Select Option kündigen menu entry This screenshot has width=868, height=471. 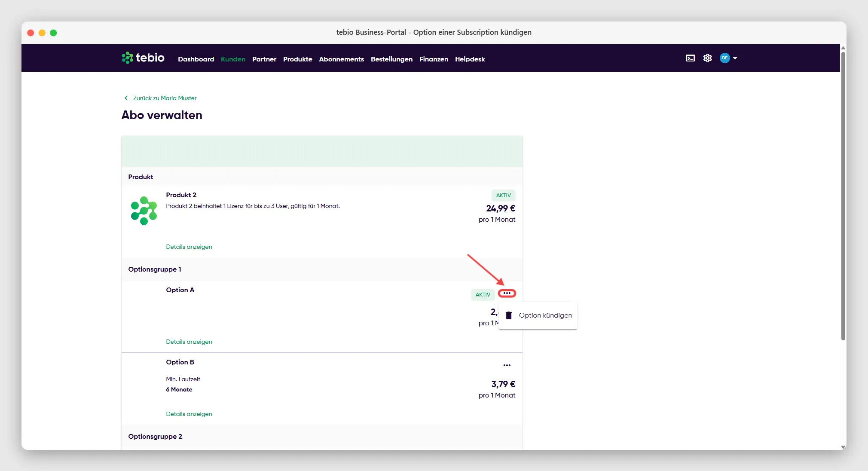coord(538,315)
